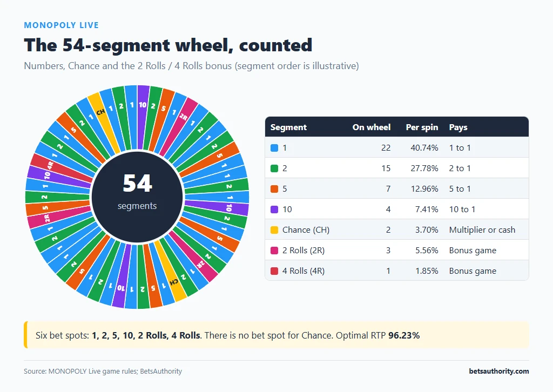Click the '2 to 1' payout cell
This screenshot has height=392, width=553.
pyautogui.click(x=460, y=168)
